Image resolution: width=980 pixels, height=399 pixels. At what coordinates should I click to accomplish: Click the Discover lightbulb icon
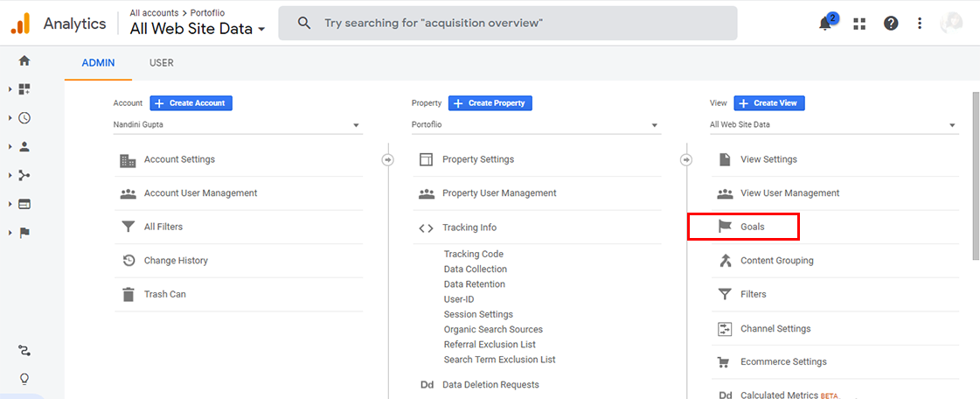click(x=24, y=379)
